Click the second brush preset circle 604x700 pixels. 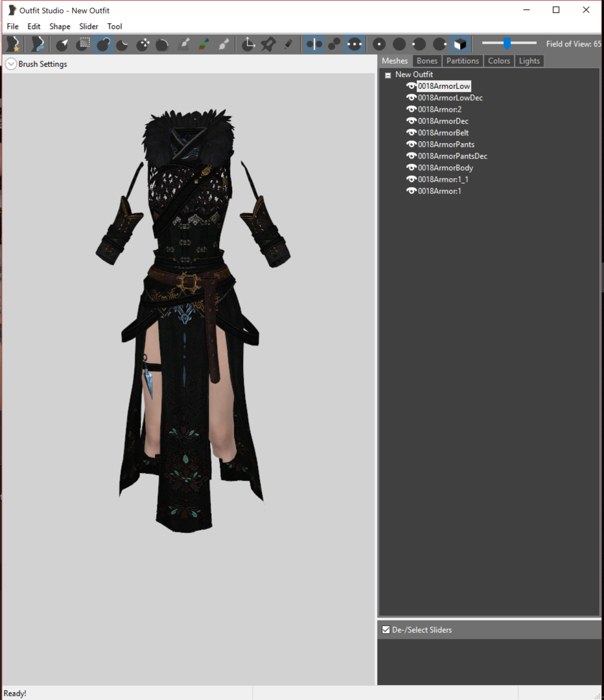point(399,44)
